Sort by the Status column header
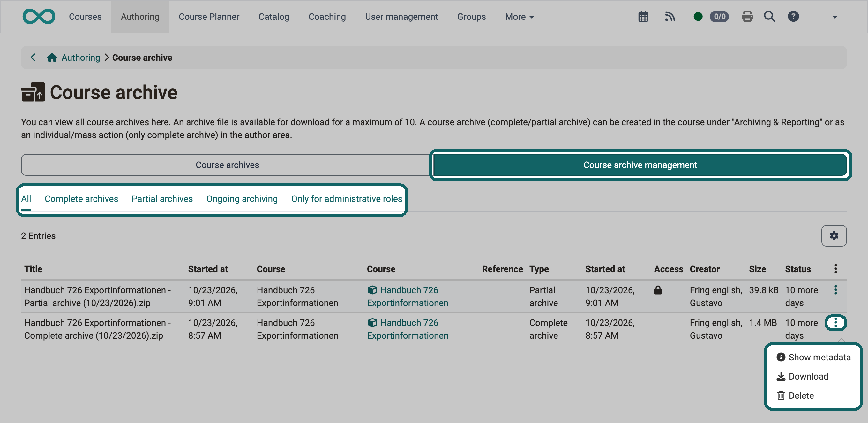The image size is (868, 423). 797,269
